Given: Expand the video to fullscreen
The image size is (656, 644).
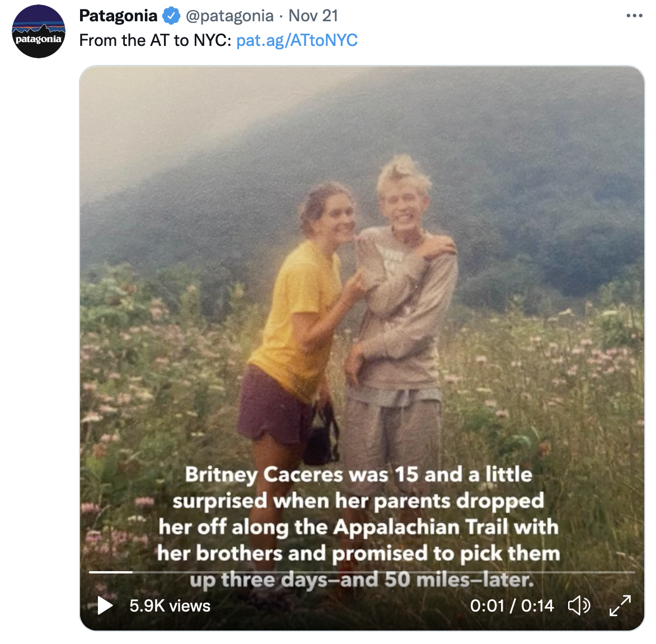Looking at the screenshot, I should [620, 605].
